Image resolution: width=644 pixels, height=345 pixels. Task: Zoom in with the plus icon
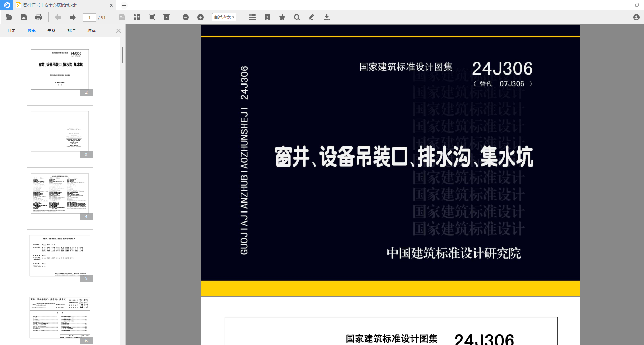[201, 17]
